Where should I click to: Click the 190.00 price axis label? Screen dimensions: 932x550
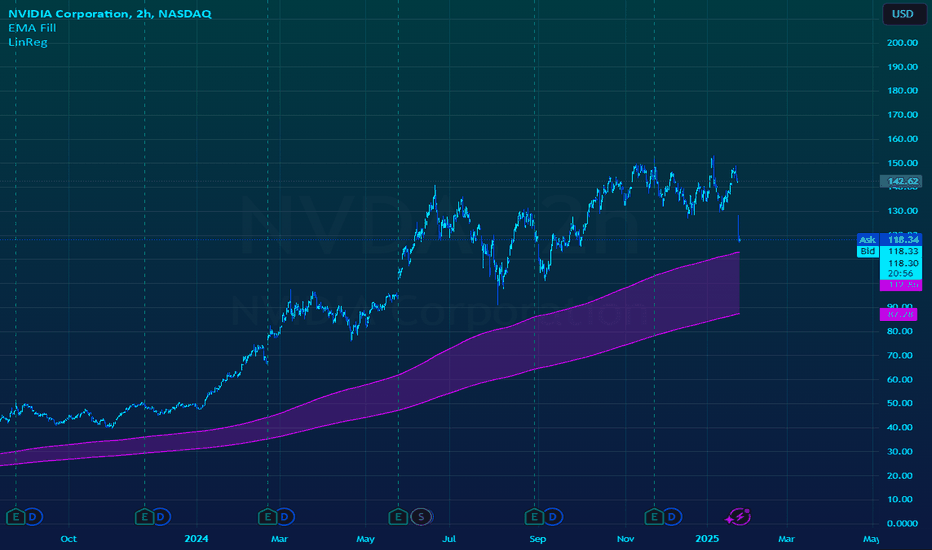(x=902, y=67)
